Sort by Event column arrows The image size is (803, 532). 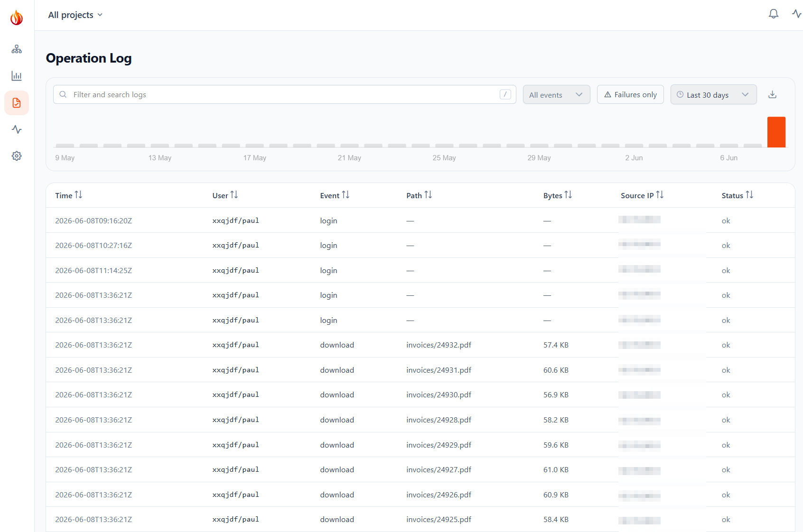[345, 195]
